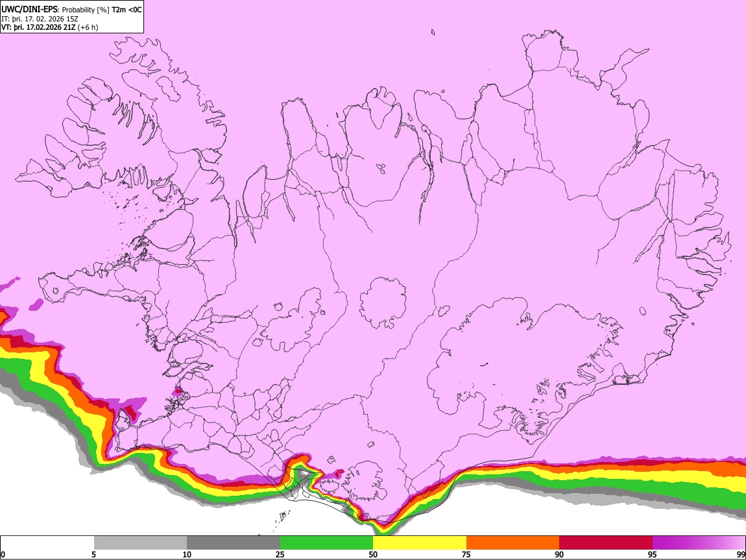Click the legend tick label '10'
The image size is (746, 560).
coord(187,554)
